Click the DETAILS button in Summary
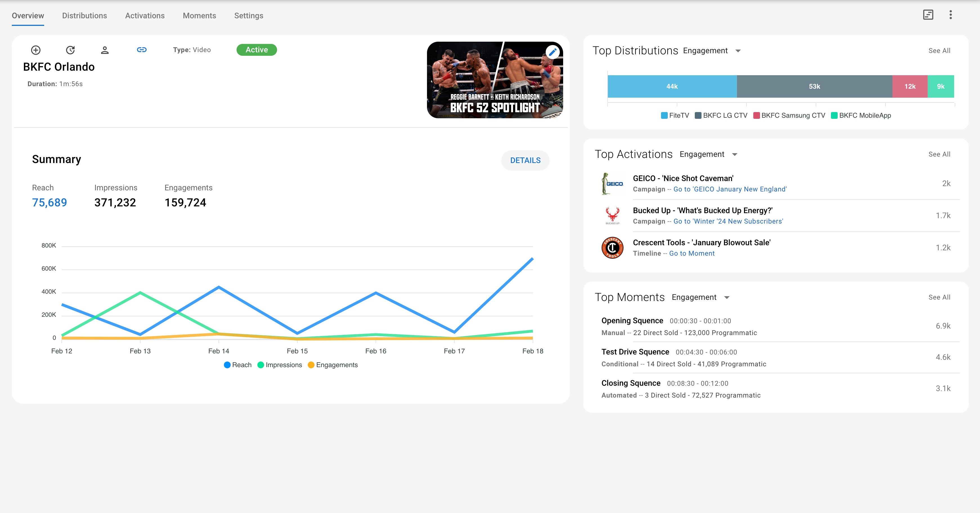Screen dimensions: 980x513 (525, 160)
